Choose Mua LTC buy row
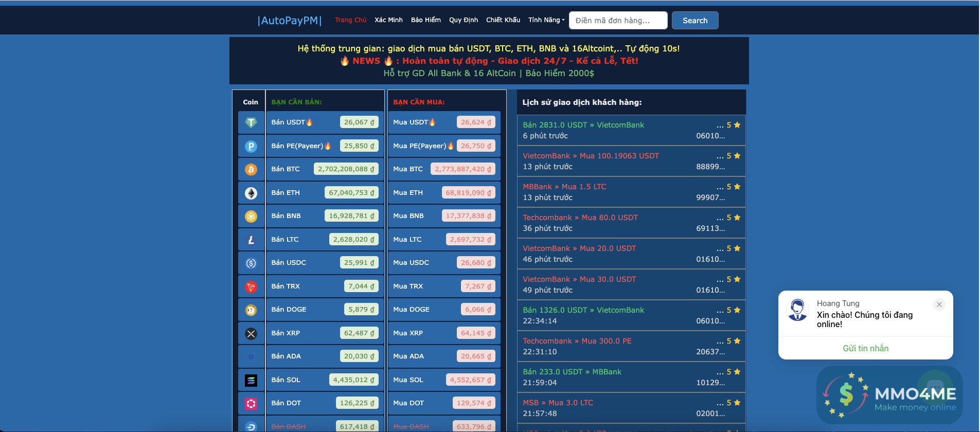 point(444,240)
